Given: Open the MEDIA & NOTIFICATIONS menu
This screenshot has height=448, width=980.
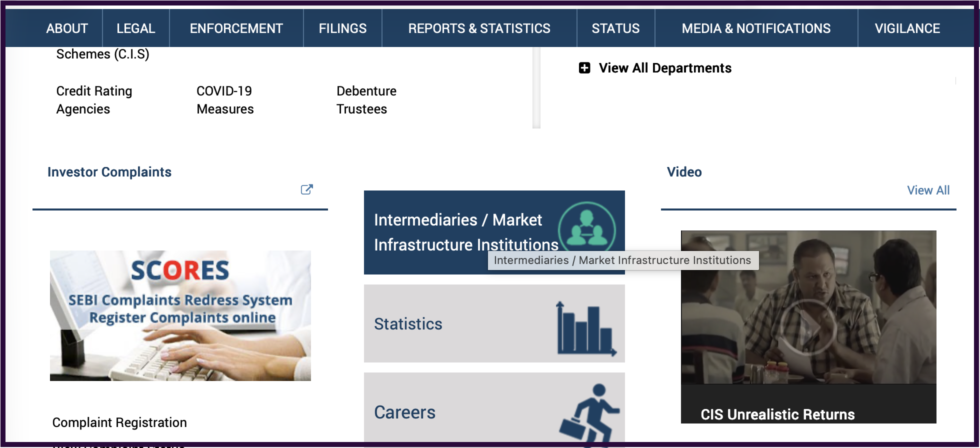Looking at the screenshot, I should pyautogui.click(x=756, y=28).
